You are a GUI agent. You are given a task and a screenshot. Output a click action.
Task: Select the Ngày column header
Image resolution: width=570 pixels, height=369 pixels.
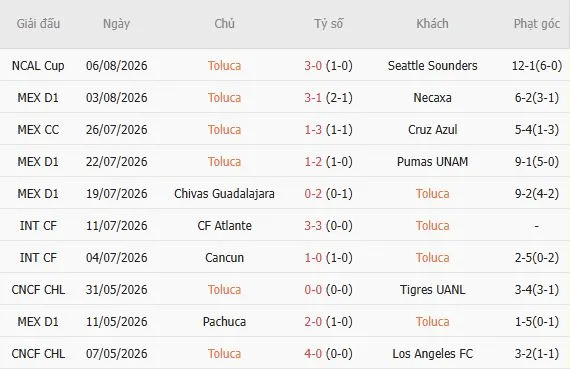[116, 24]
